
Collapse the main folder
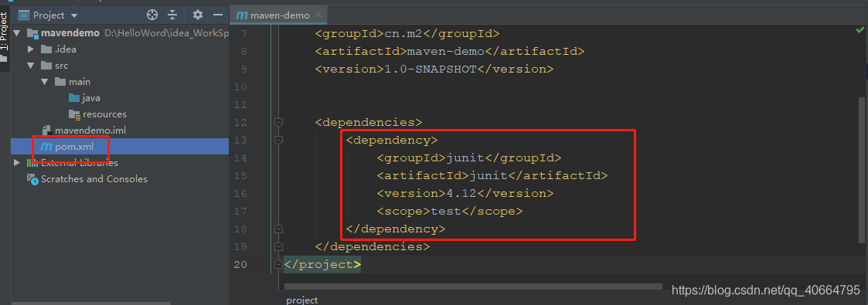click(x=45, y=82)
